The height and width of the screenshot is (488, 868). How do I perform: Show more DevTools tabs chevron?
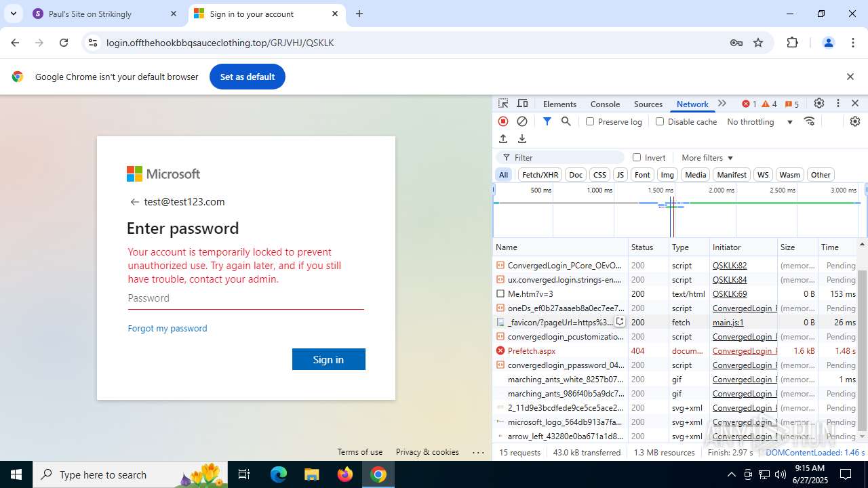tap(722, 104)
